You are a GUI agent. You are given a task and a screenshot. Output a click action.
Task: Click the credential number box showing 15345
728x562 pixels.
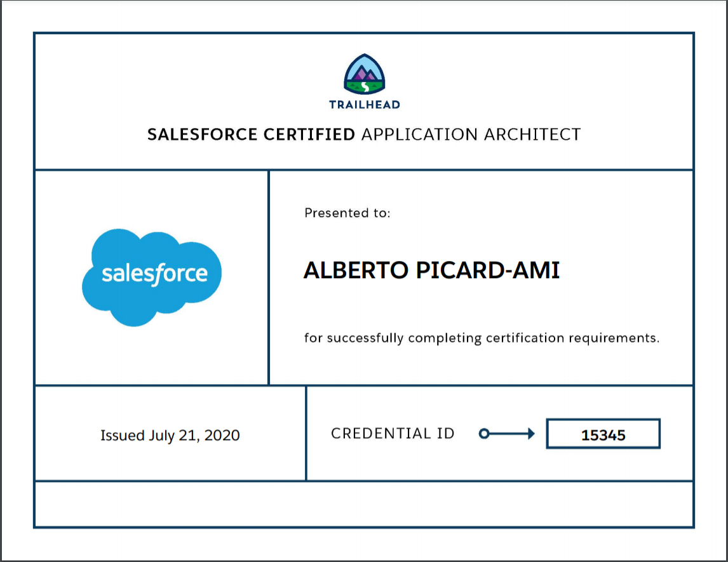(x=603, y=434)
